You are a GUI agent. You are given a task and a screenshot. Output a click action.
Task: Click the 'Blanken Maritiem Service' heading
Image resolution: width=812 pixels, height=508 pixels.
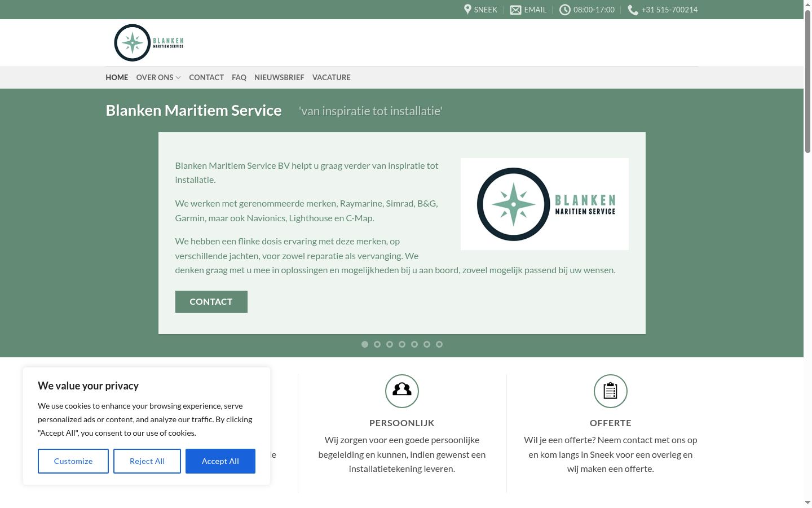click(193, 111)
